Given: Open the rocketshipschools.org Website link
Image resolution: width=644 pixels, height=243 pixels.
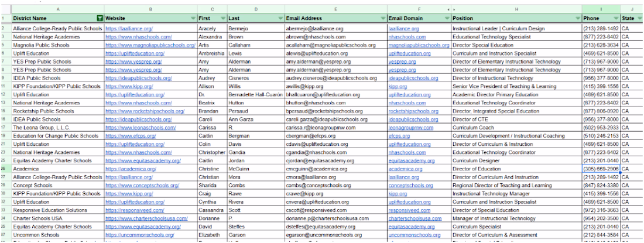Looking at the screenshot, I should (145, 111).
